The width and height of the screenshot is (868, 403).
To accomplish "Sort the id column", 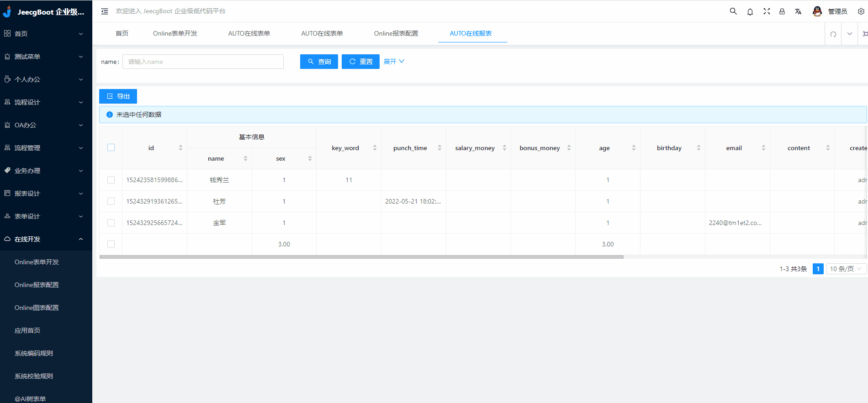I will point(180,148).
